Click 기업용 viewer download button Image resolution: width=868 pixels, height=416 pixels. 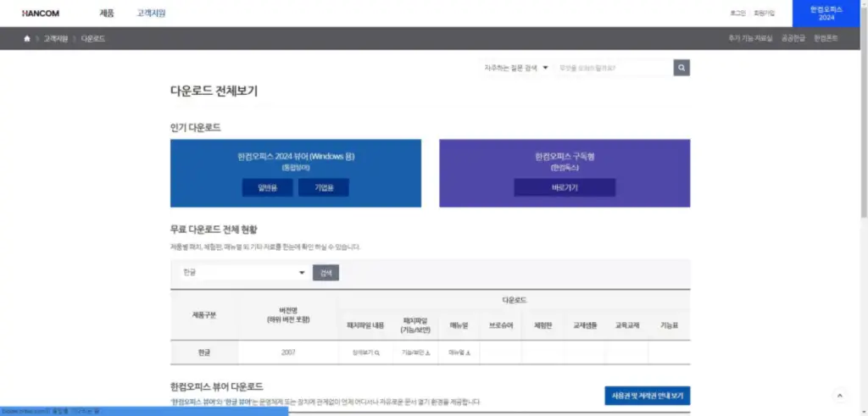[324, 187]
